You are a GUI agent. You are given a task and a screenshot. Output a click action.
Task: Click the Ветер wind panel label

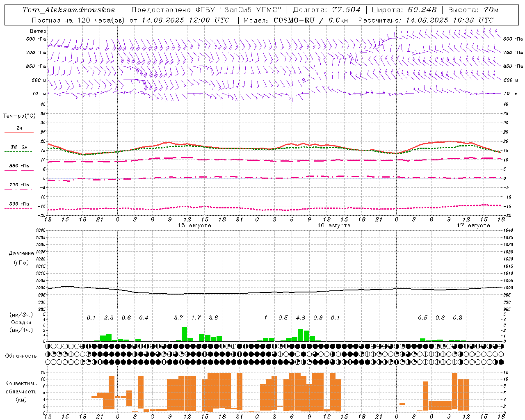point(38,31)
